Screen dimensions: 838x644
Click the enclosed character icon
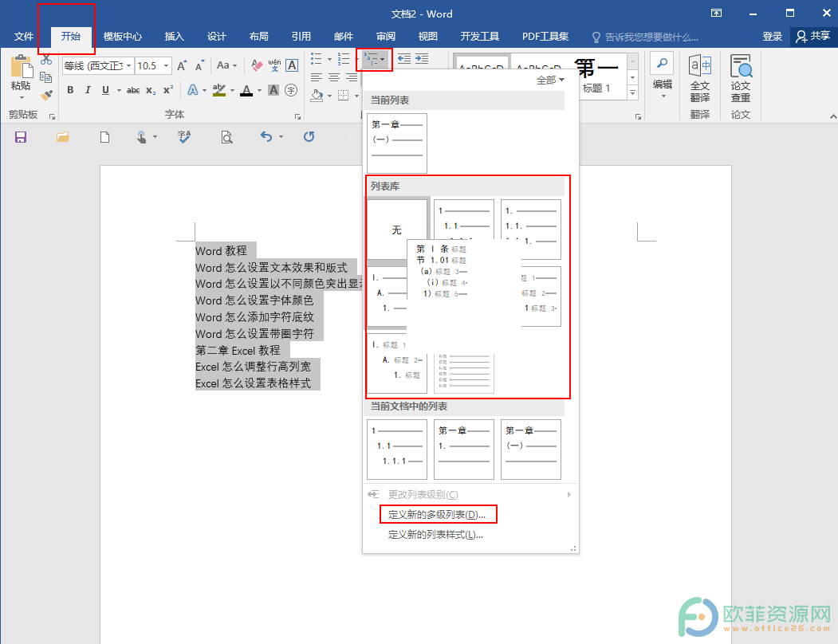(x=291, y=90)
